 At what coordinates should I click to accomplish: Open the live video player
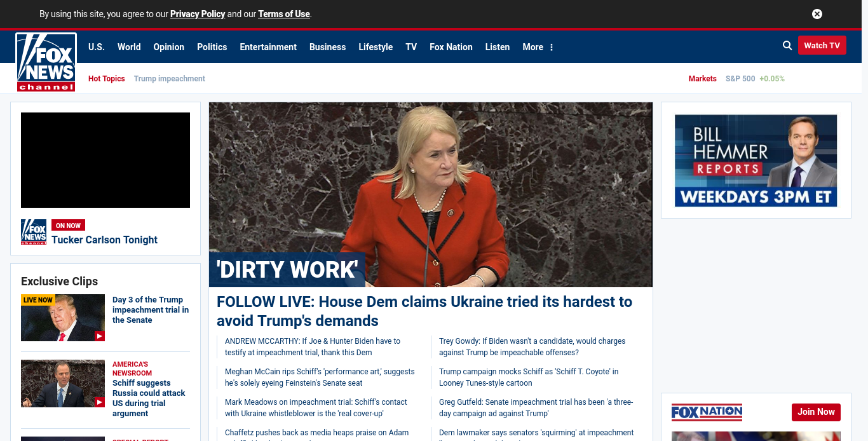point(105,160)
